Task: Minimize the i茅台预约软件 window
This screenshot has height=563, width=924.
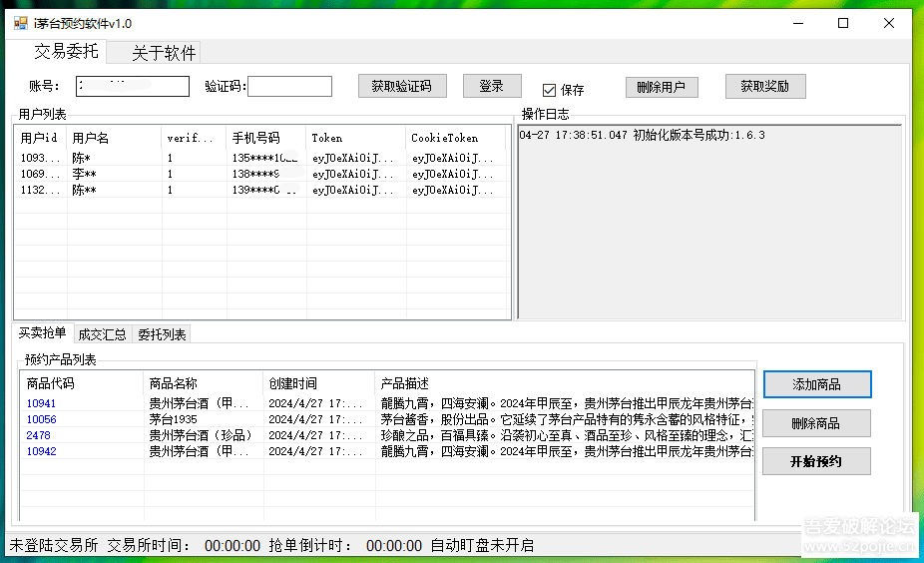Action: (x=798, y=24)
